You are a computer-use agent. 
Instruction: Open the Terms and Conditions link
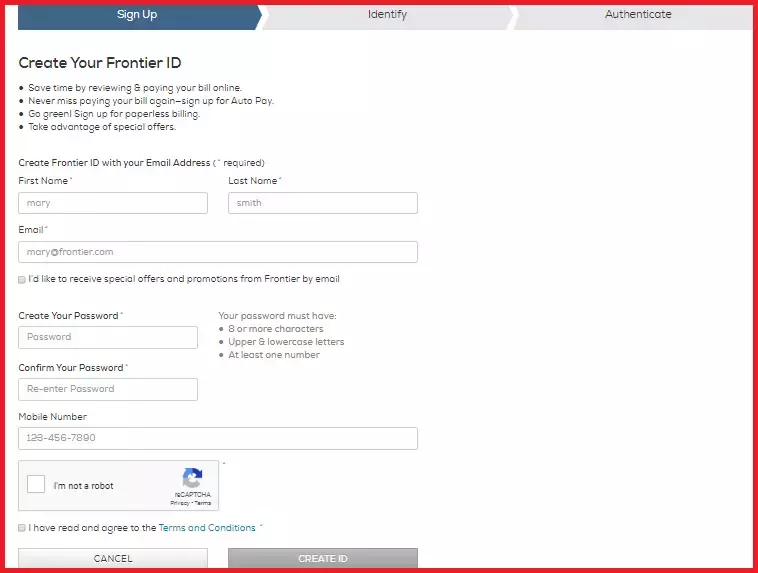(207, 528)
